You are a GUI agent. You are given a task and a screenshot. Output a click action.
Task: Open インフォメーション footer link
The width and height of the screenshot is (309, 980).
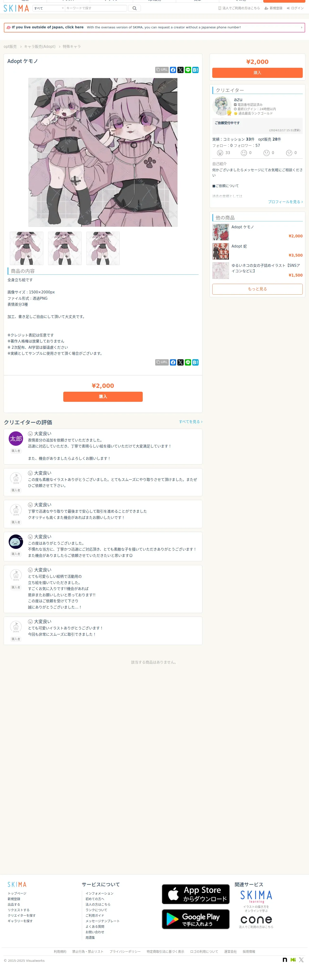[x=99, y=894]
